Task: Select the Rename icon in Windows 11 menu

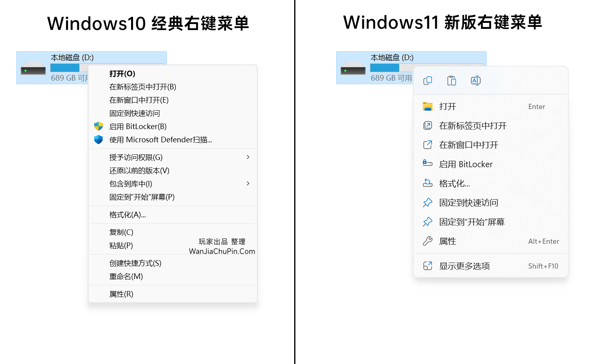Action: (x=476, y=80)
